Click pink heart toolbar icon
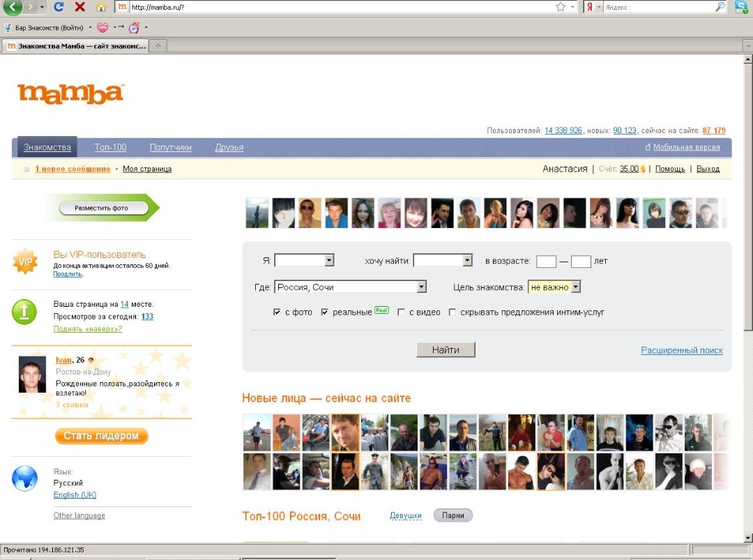Image resolution: width=753 pixels, height=560 pixels. pyautogui.click(x=102, y=27)
